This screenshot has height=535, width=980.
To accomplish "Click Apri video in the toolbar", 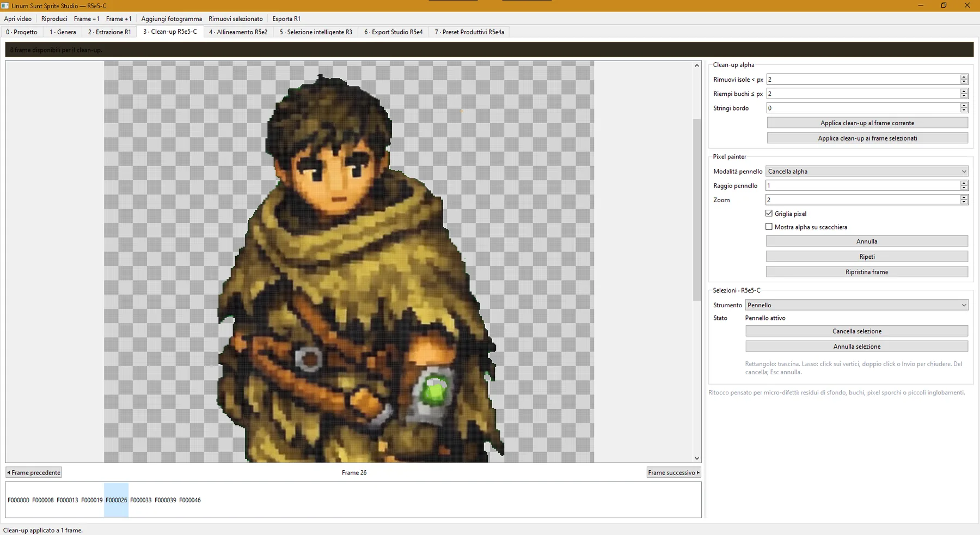I will click(x=18, y=19).
